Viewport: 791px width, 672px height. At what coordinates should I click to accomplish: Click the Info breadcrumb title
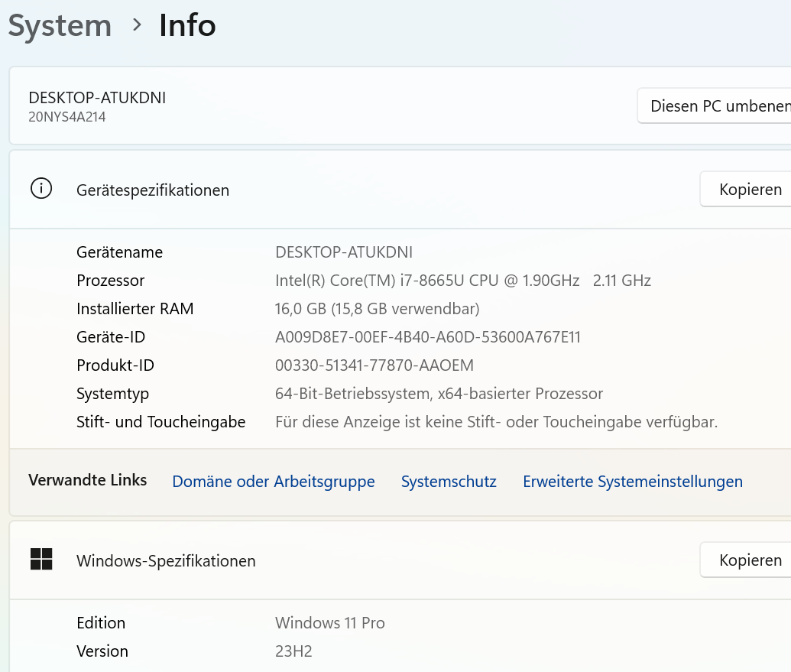[x=187, y=25]
